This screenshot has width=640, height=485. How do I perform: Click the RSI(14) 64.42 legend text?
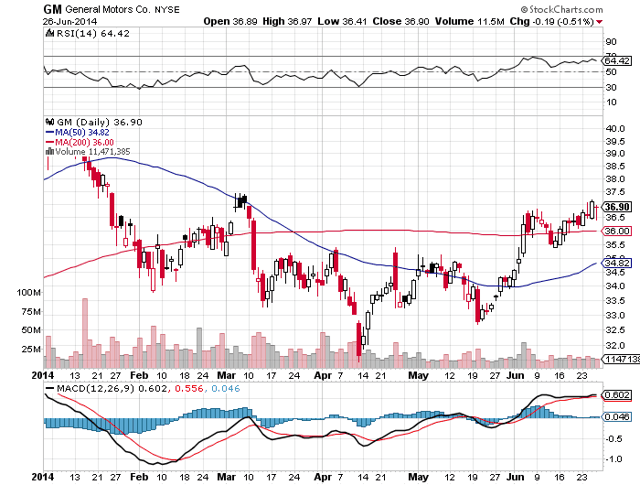pyautogui.click(x=93, y=33)
